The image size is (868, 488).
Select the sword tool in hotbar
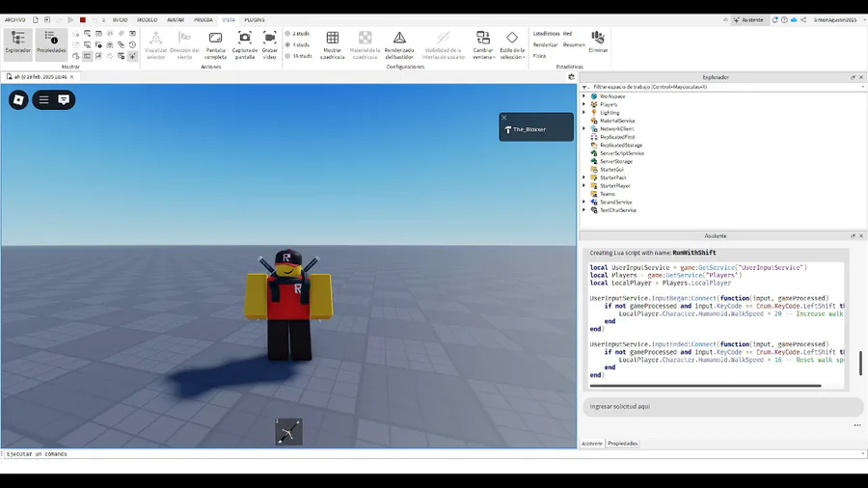coord(288,431)
